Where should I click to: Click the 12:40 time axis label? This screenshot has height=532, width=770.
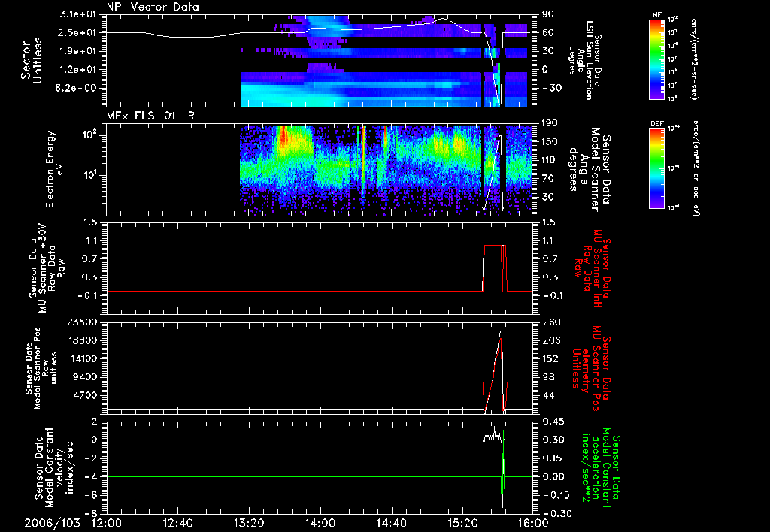[x=177, y=523]
